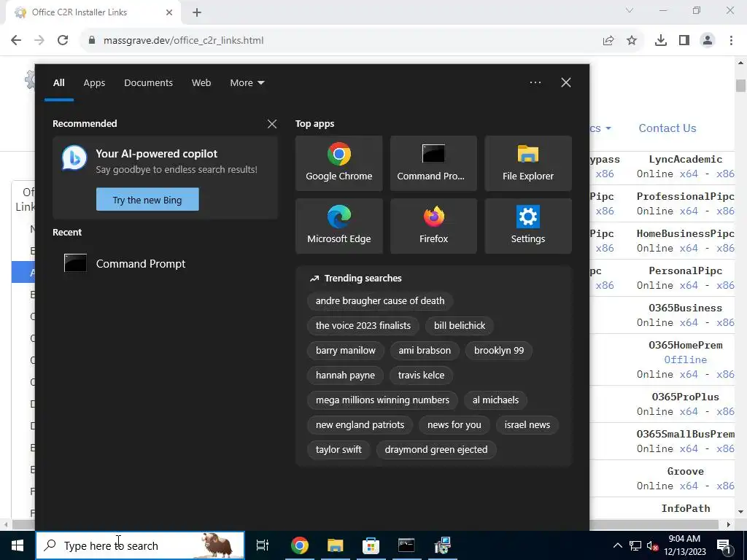This screenshot has width=747, height=560.
Task: Open Google Chrome from Top apps
Action: (x=338, y=163)
